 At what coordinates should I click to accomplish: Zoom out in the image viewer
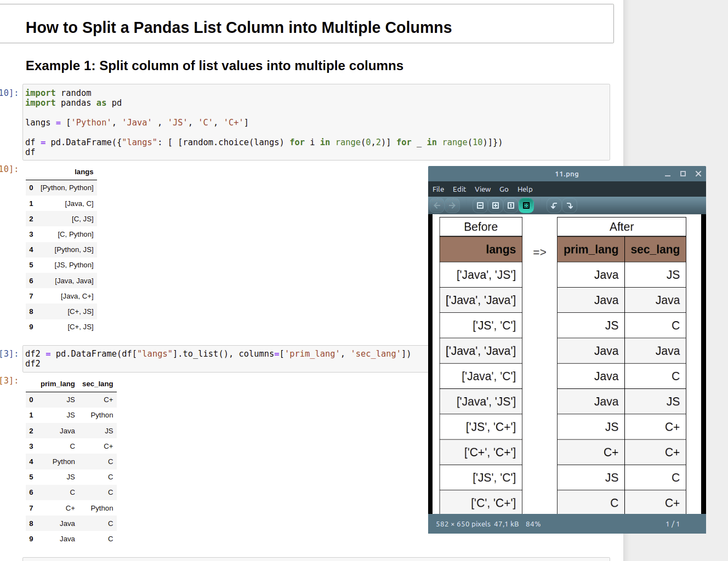pyautogui.click(x=480, y=205)
